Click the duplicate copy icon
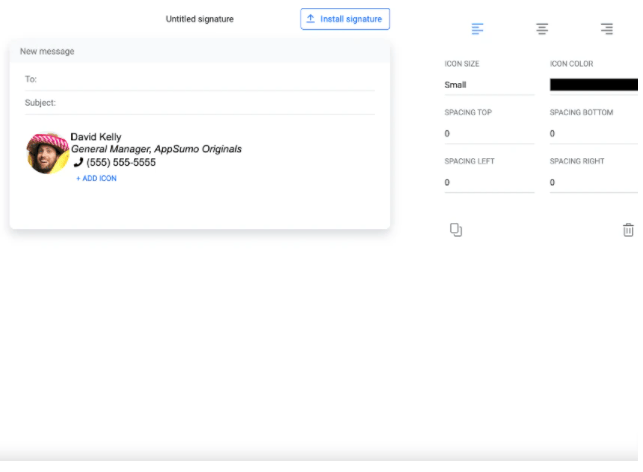643x472 pixels. pos(456,230)
